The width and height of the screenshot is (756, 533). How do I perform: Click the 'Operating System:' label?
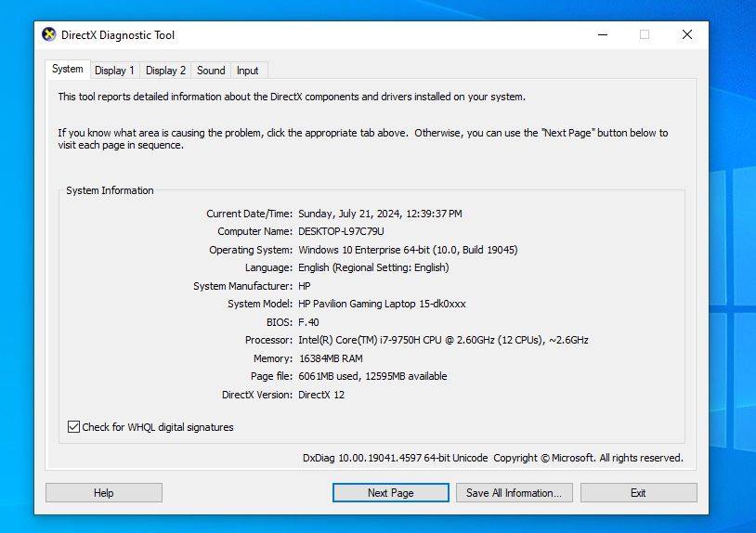251,250
